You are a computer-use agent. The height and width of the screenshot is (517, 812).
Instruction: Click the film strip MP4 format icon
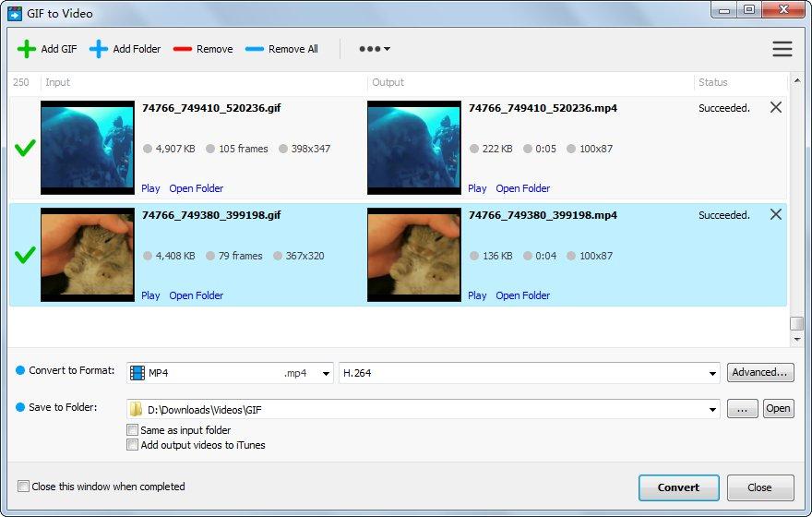[x=137, y=373]
